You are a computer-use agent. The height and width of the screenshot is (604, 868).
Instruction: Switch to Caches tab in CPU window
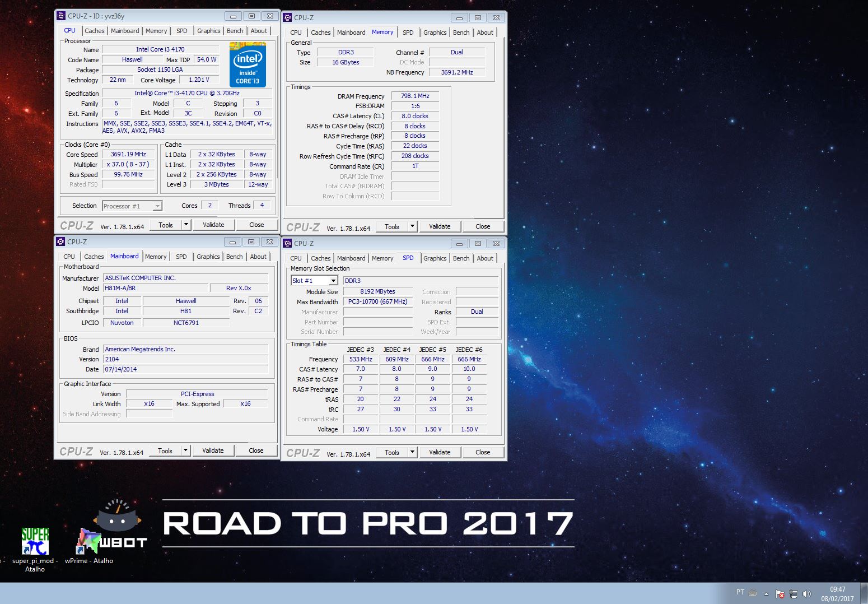(x=94, y=31)
